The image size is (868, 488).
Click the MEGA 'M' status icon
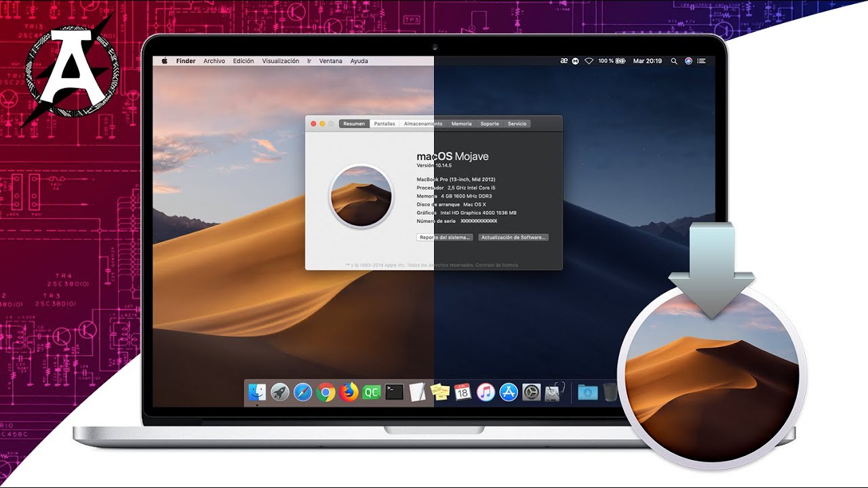[576, 61]
